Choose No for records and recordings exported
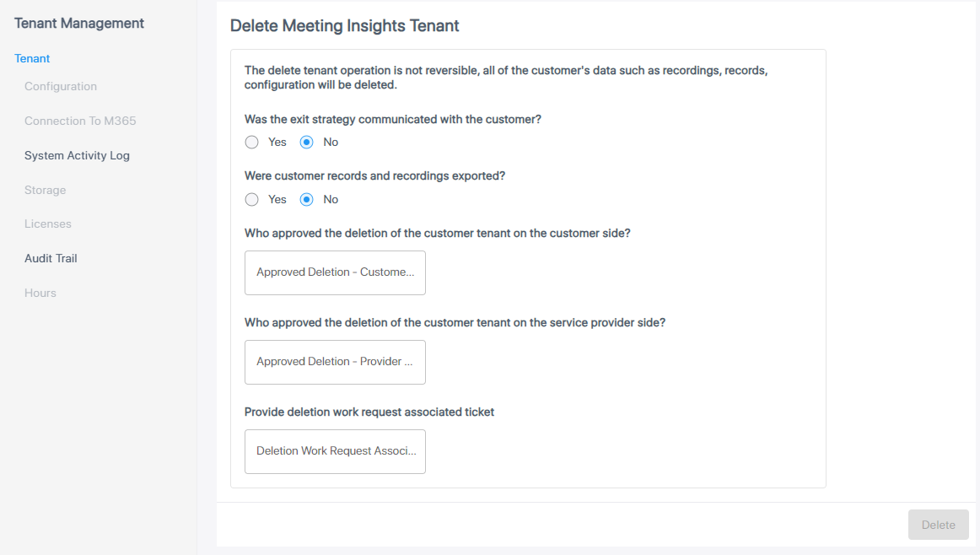 [x=307, y=200]
